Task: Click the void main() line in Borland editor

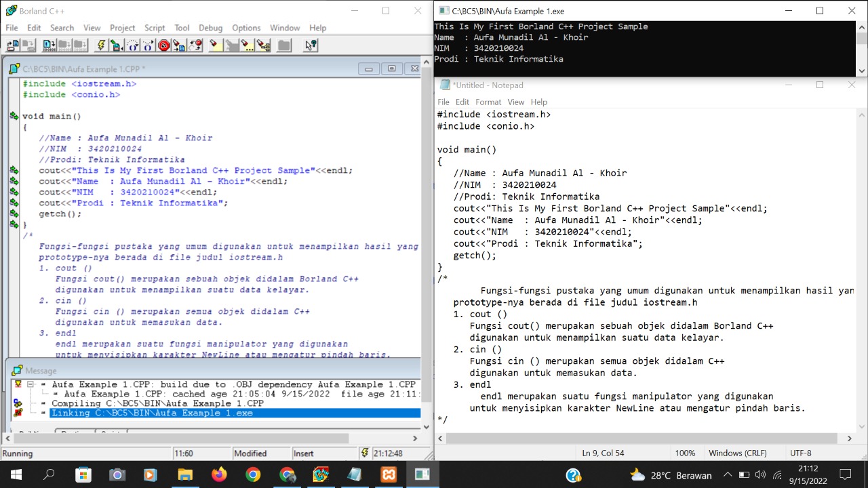Action: click(x=52, y=116)
